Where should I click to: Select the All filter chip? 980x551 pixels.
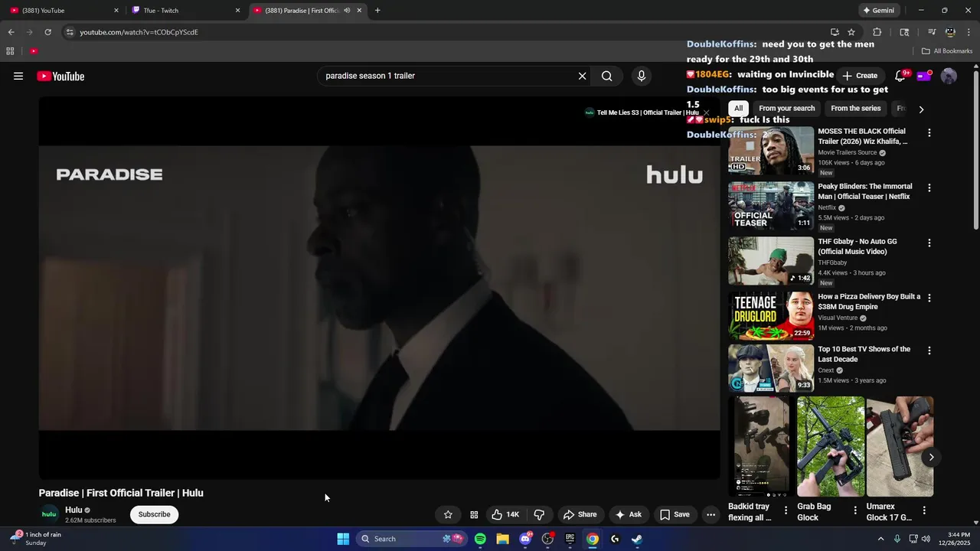(x=738, y=109)
